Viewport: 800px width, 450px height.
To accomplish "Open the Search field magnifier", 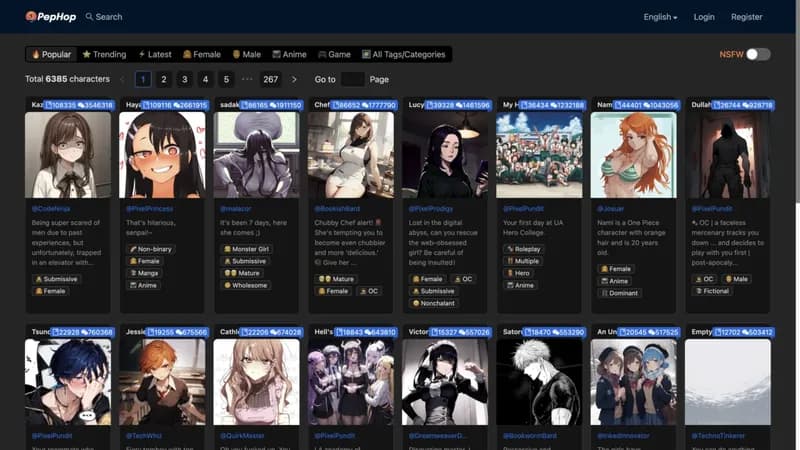I will point(89,17).
